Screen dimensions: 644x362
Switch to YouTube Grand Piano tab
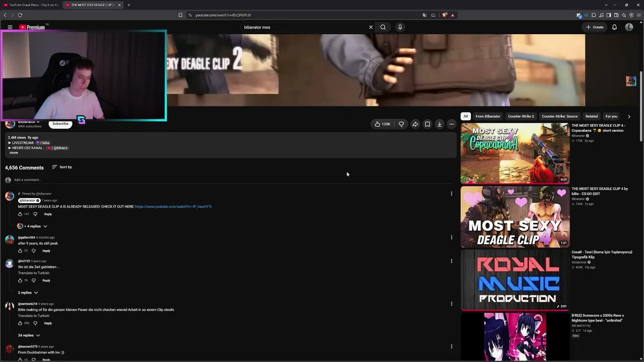coord(31,5)
